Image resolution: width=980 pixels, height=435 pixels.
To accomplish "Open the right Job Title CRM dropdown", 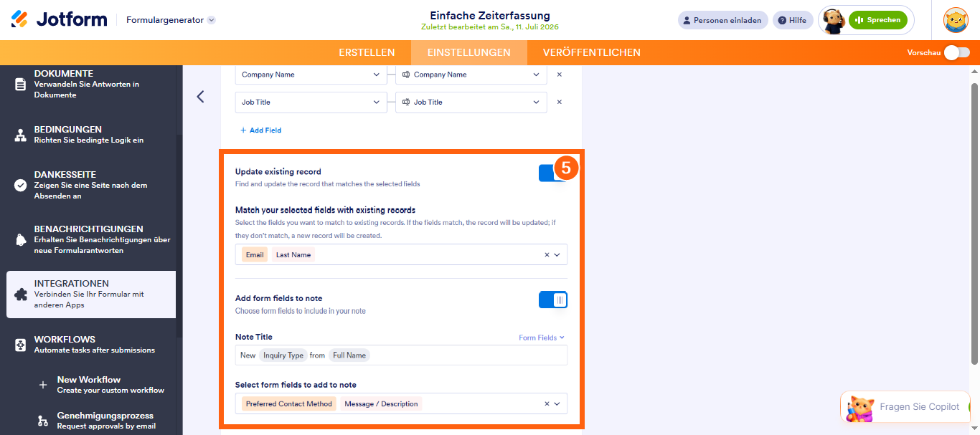I will point(471,102).
